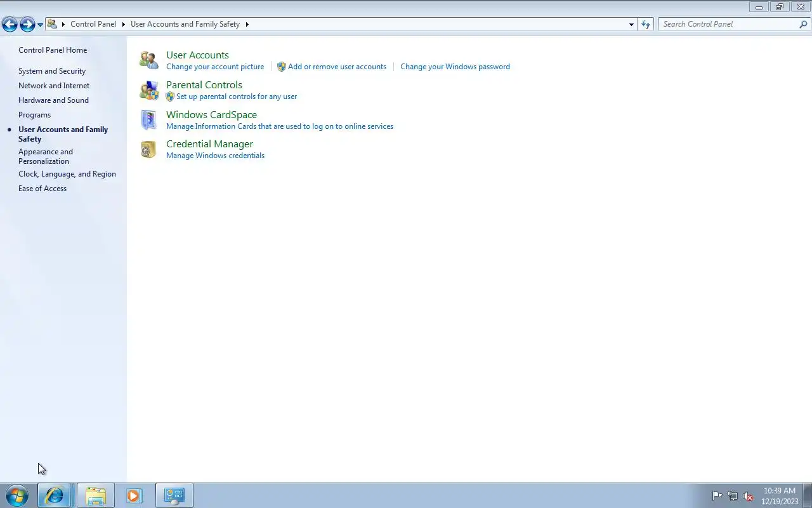The image size is (812, 508).
Task: Refresh the Control Panel view
Action: tap(646, 24)
